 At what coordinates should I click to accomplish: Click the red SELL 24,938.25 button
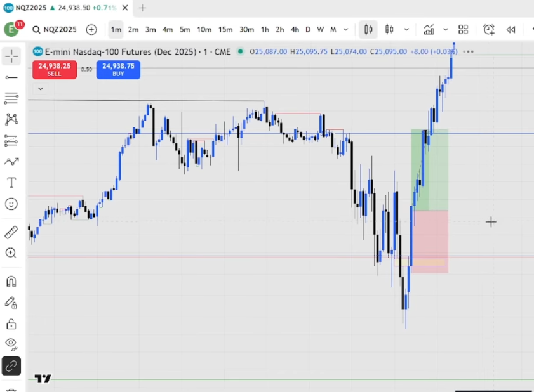pos(55,69)
